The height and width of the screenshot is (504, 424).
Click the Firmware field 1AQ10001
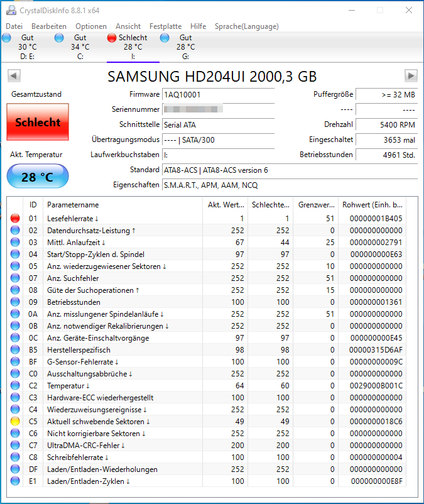tap(218, 95)
